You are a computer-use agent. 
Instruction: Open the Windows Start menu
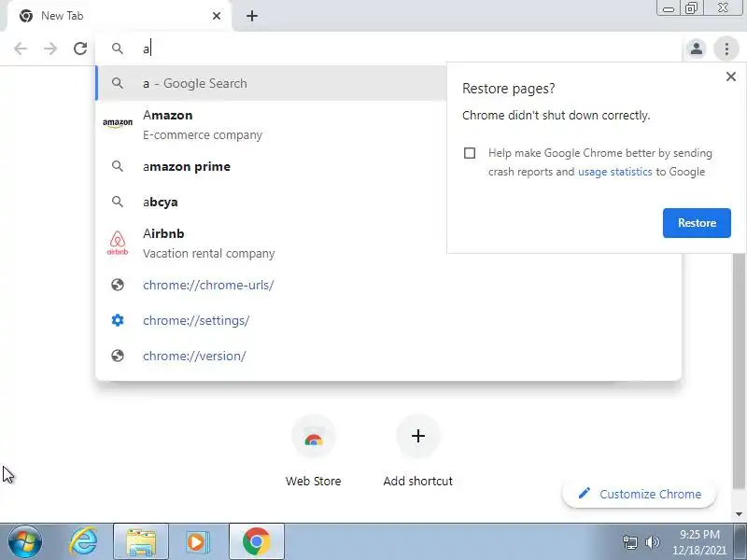[25, 542]
